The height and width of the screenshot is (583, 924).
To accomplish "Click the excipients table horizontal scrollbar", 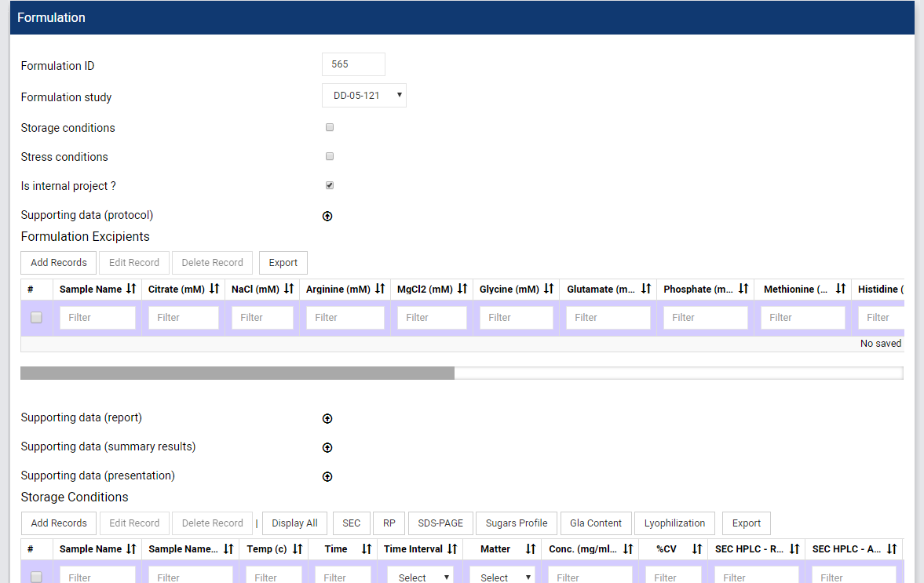I will click(237, 373).
